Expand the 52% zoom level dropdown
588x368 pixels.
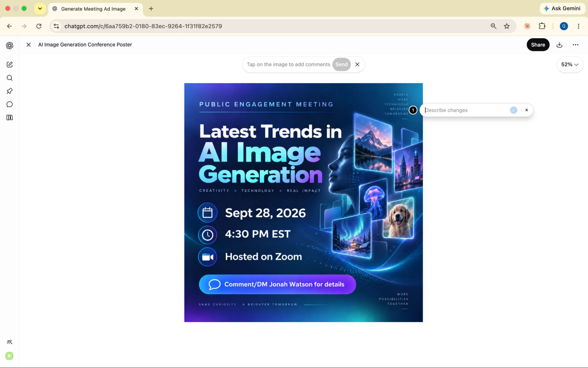click(x=570, y=64)
